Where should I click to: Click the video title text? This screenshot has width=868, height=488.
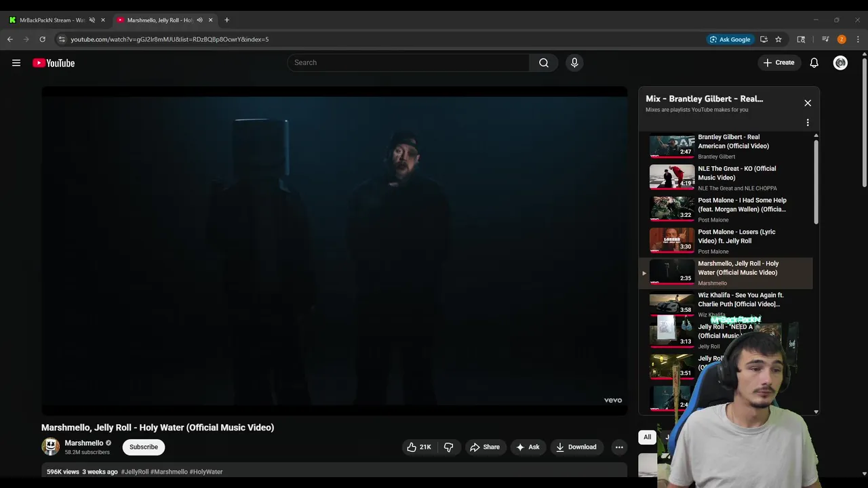tap(157, 428)
